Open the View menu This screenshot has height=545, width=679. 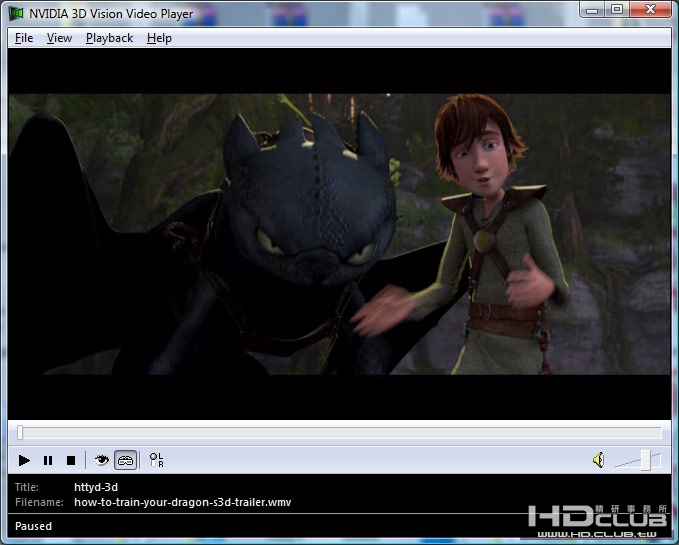59,38
